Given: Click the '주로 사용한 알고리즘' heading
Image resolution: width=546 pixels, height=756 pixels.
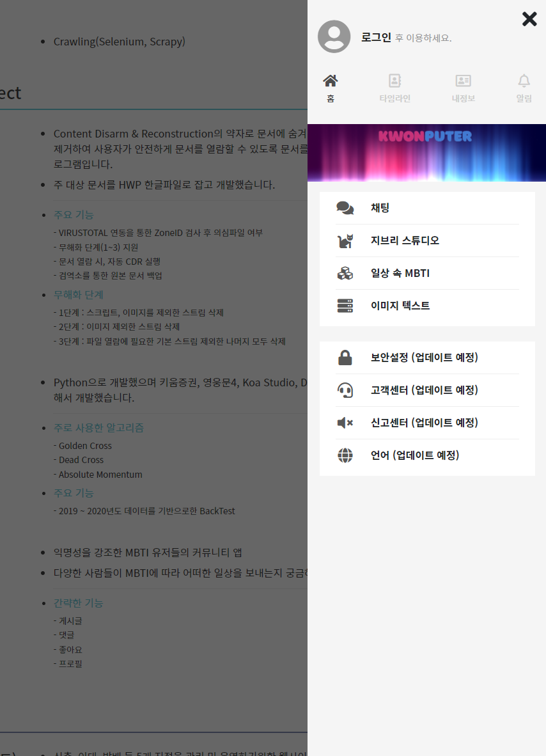Looking at the screenshot, I should coord(99,428).
